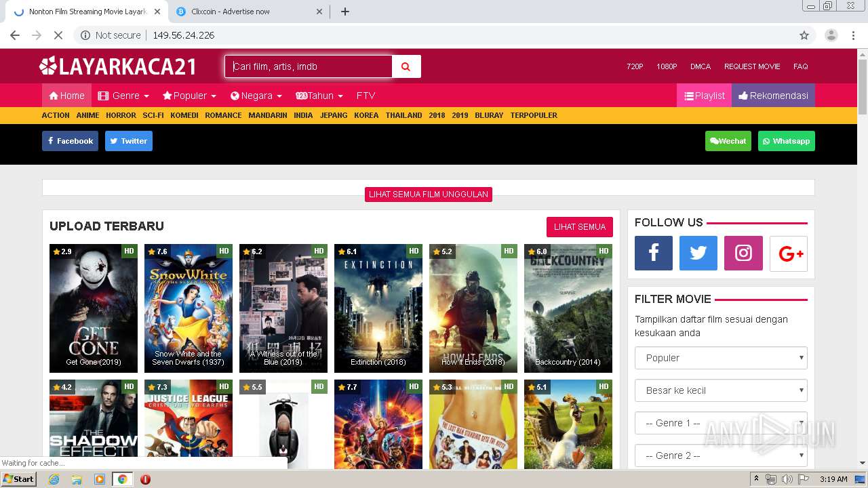868x488 pixels.
Task: Go to the Home nav item
Action: click(x=66, y=96)
